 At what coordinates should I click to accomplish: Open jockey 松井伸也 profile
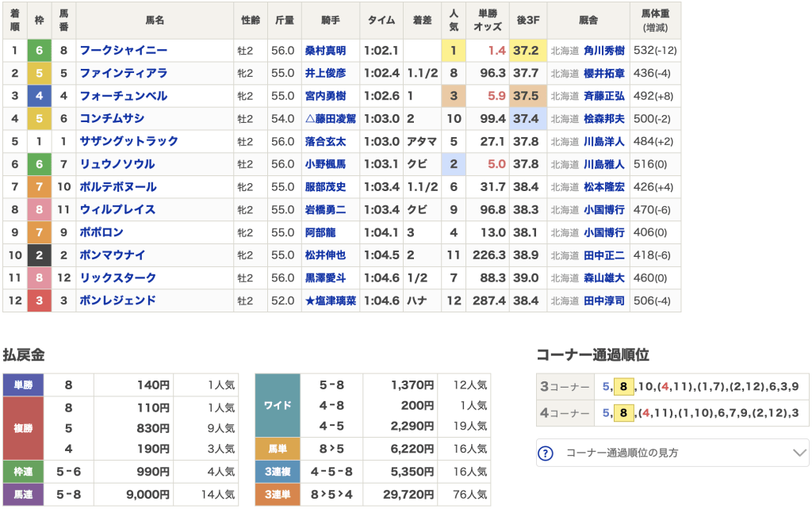pos(325,256)
